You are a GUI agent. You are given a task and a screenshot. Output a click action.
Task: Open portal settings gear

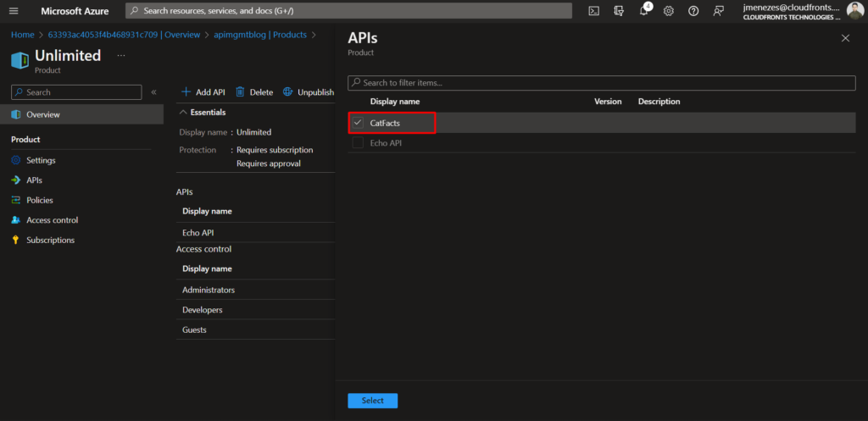(669, 10)
